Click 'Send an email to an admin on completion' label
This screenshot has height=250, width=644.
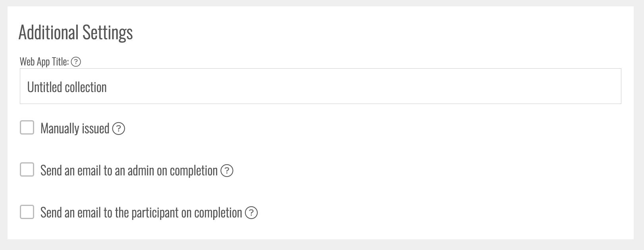129,171
